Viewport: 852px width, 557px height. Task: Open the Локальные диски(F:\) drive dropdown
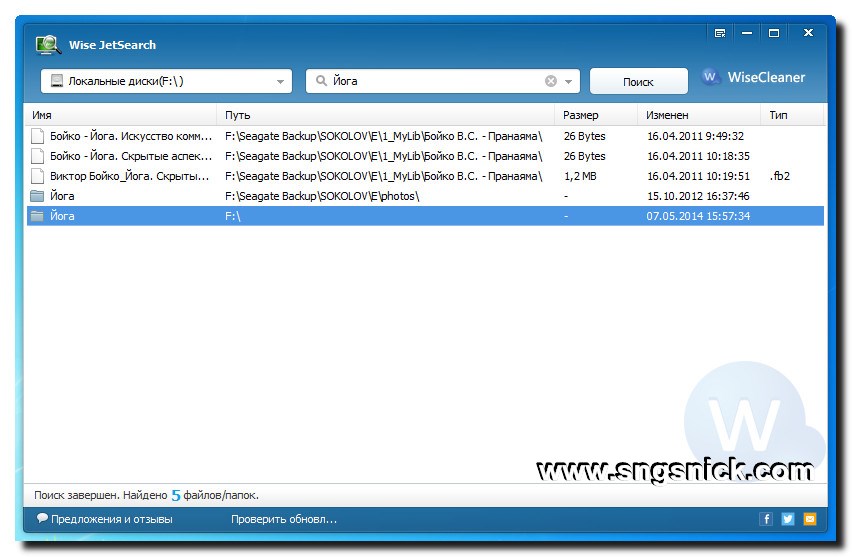tap(166, 81)
